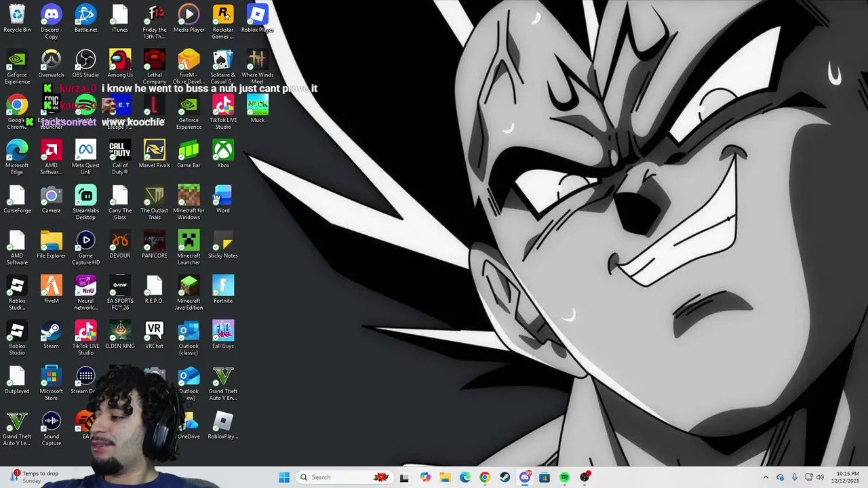The height and width of the screenshot is (488, 868).
Task: Open the Minecraft Java Edition icon
Action: [189, 293]
